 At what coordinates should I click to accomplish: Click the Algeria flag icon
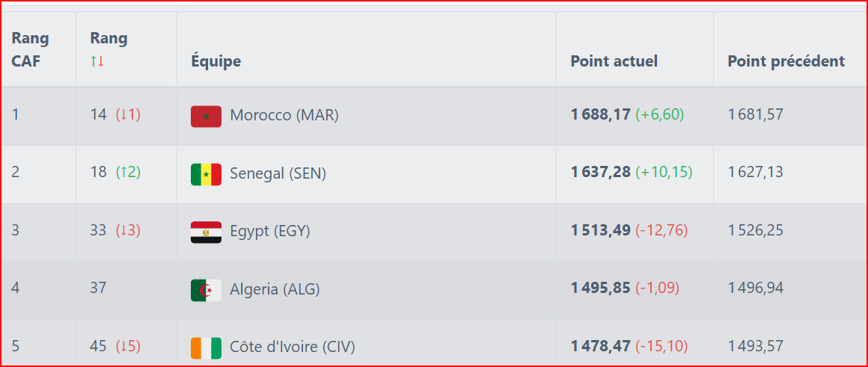(206, 289)
